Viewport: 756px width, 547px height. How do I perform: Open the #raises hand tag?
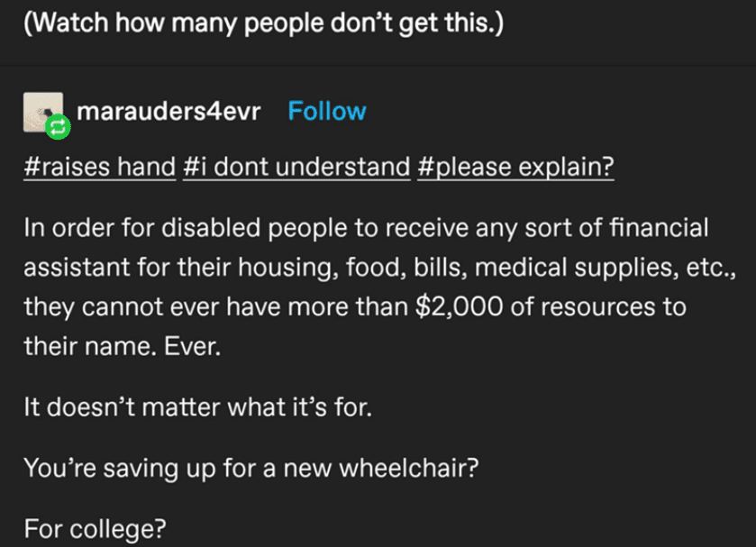[x=100, y=167]
